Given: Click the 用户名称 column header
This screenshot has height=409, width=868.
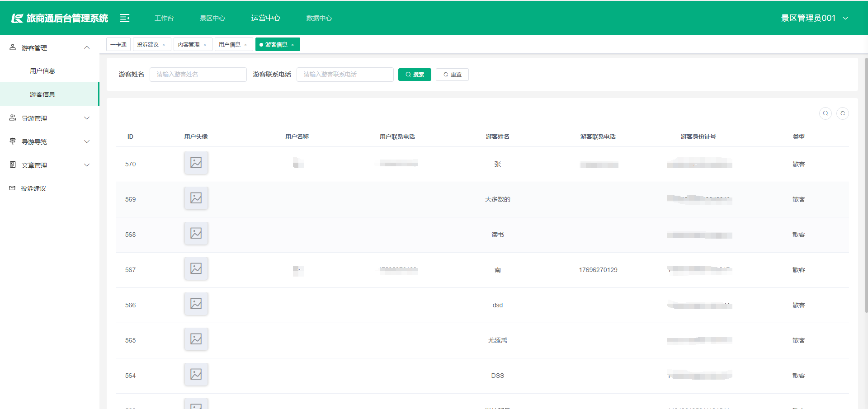Looking at the screenshot, I should [x=297, y=136].
